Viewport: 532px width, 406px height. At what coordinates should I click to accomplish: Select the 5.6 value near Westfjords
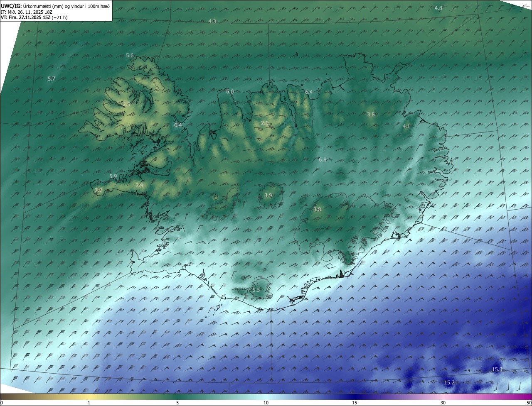(130, 56)
